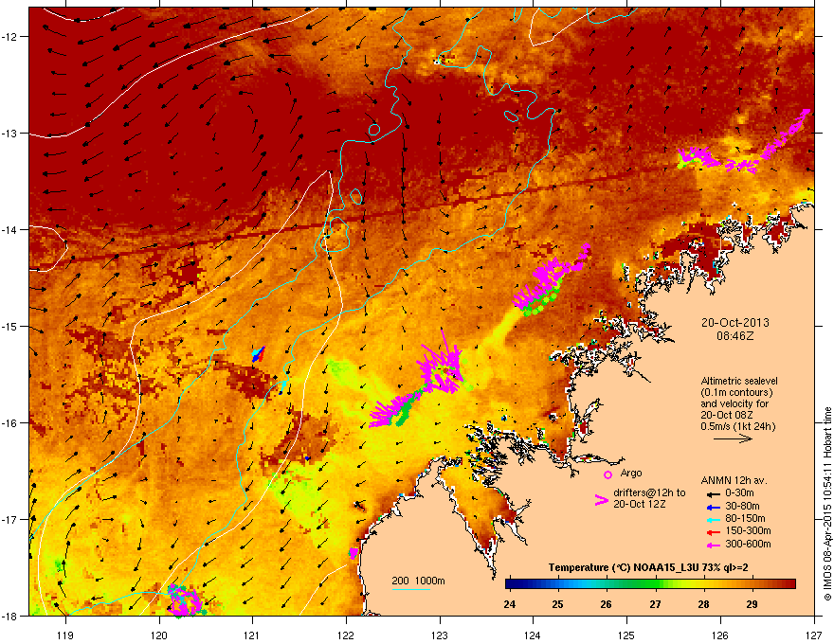Click the longitude axis label '122'
834x644 pixels.
click(346, 635)
